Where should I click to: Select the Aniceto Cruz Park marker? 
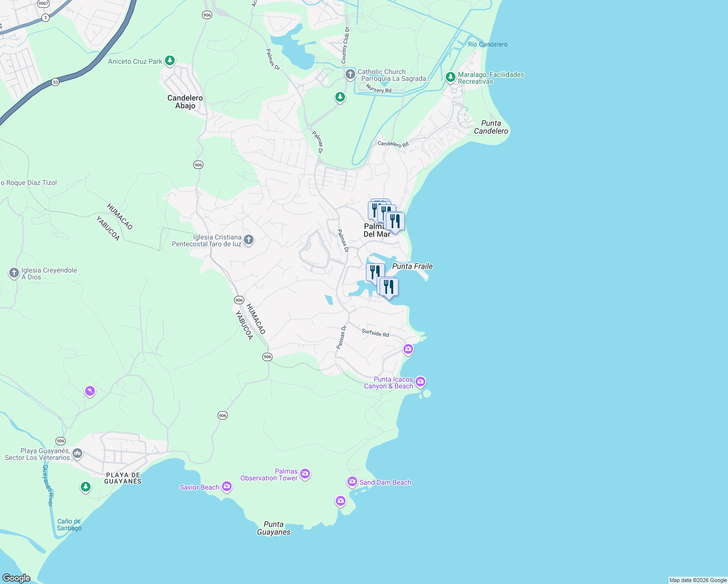169,60
